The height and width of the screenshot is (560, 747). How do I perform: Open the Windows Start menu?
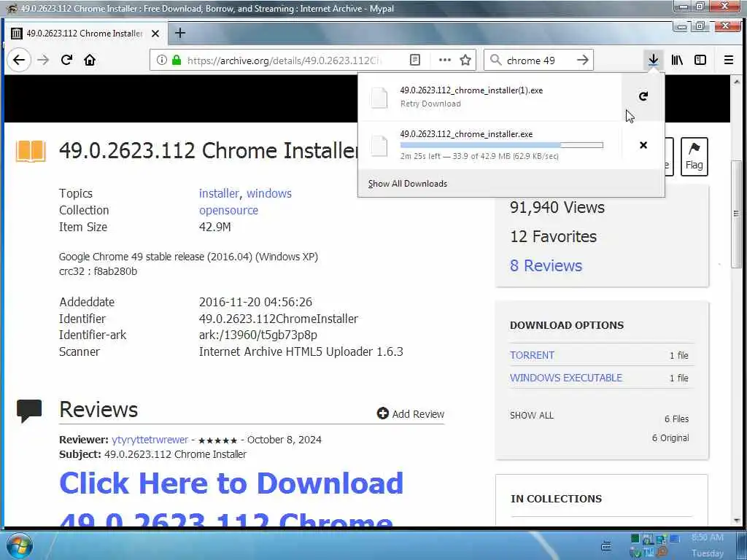point(19,545)
